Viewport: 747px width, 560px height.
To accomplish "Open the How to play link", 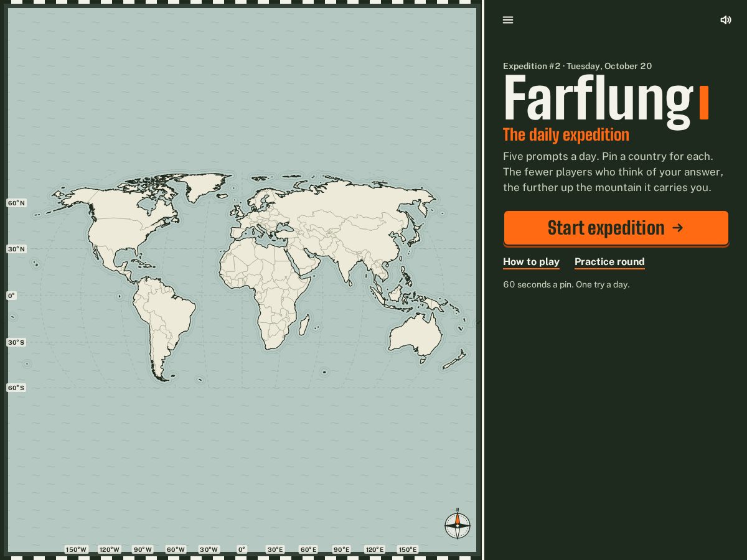I will click(x=531, y=262).
